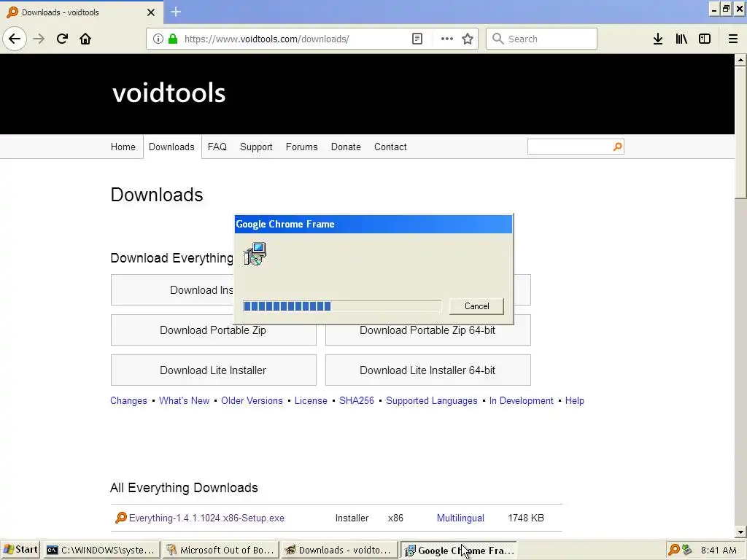This screenshot has height=560, width=747.
Task: Open the Support navigation item
Action: (256, 147)
